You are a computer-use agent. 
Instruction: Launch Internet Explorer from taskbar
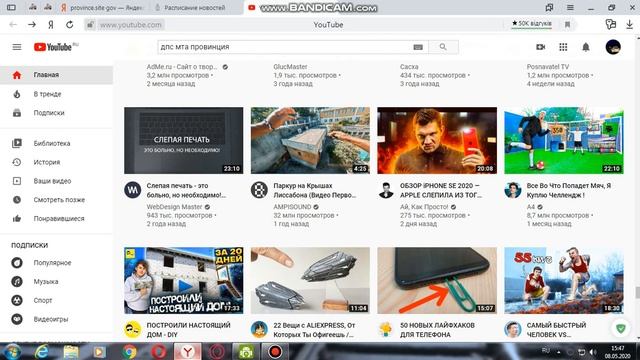click(41, 351)
